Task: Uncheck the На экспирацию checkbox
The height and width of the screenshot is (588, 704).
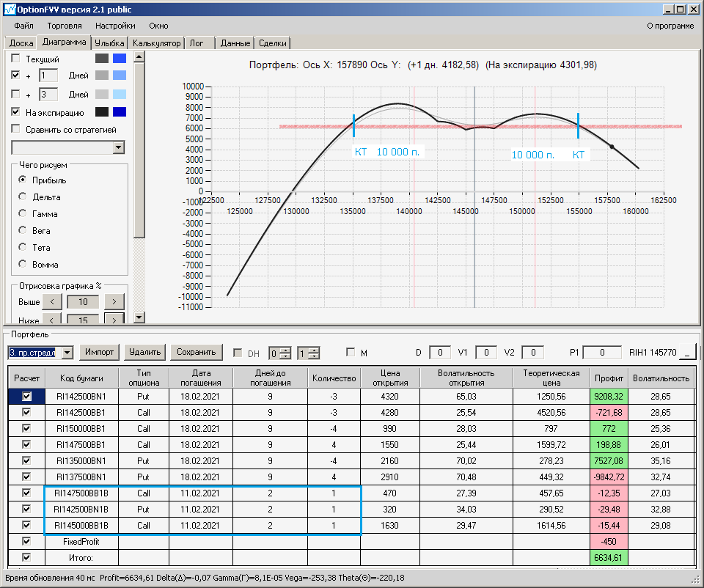Action: point(16,112)
